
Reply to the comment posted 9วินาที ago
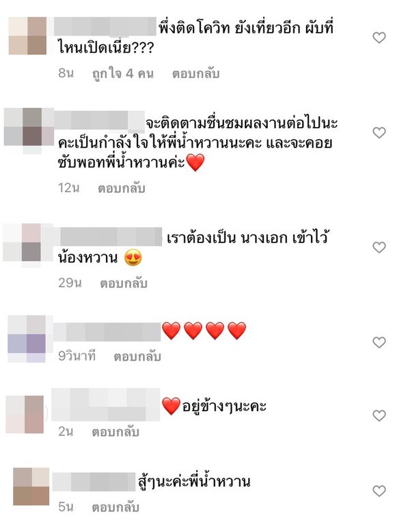click(x=137, y=356)
